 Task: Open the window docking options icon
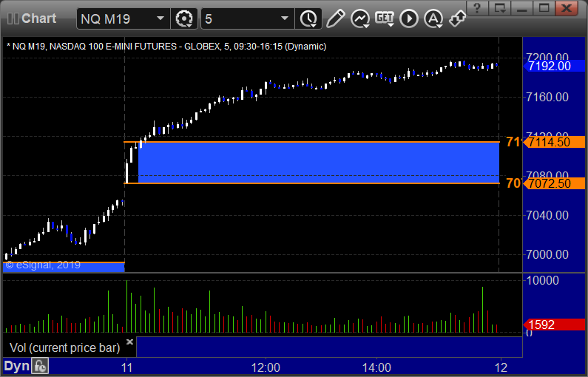click(500, 8)
